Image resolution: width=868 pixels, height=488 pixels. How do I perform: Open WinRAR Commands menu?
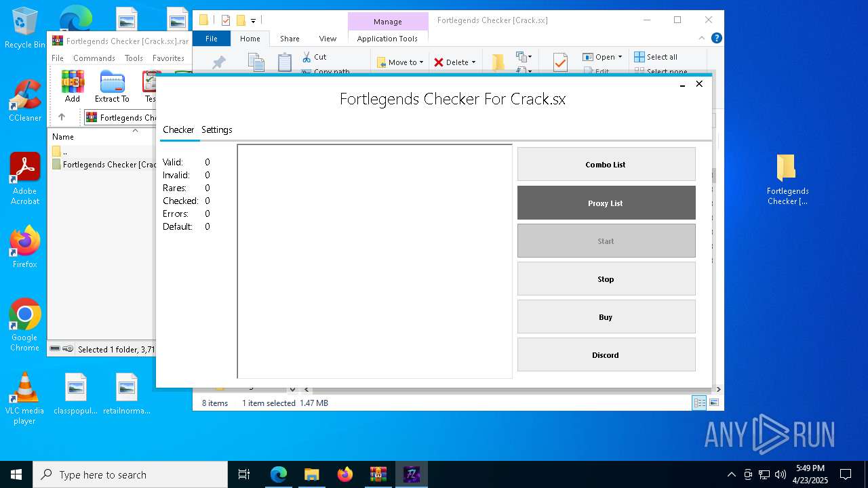click(x=94, y=58)
